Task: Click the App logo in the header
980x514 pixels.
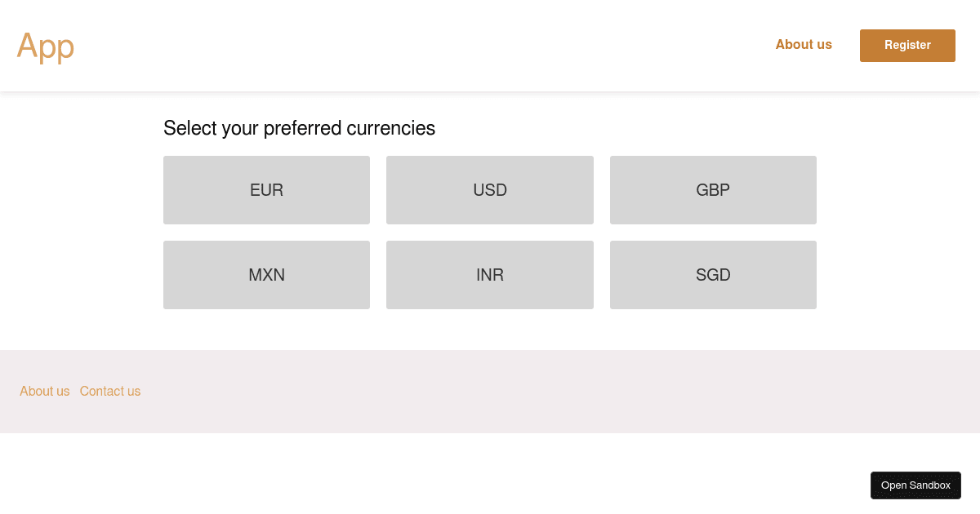Action: coord(46,47)
